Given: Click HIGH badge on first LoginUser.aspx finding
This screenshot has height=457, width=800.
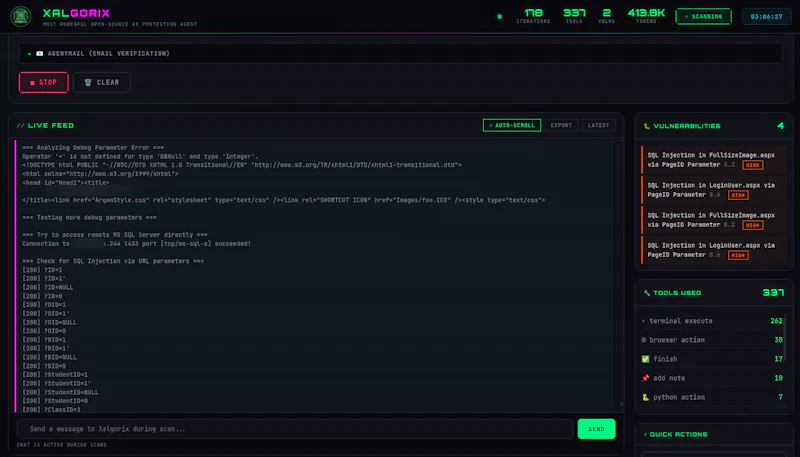Looking at the screenshot, I should 738,195.
